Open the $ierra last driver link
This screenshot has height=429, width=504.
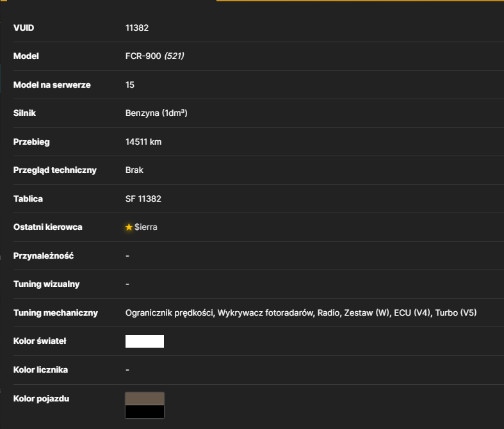(145, 227)
